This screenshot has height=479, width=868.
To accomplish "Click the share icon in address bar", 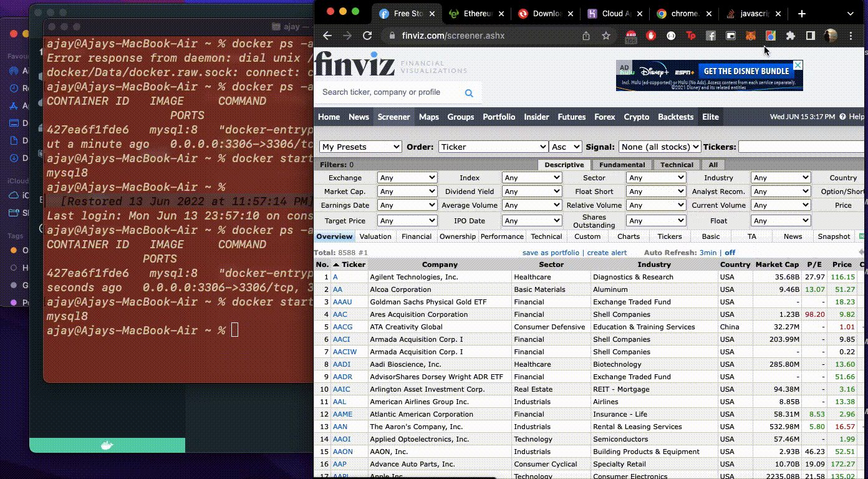I will click(586, 36).
